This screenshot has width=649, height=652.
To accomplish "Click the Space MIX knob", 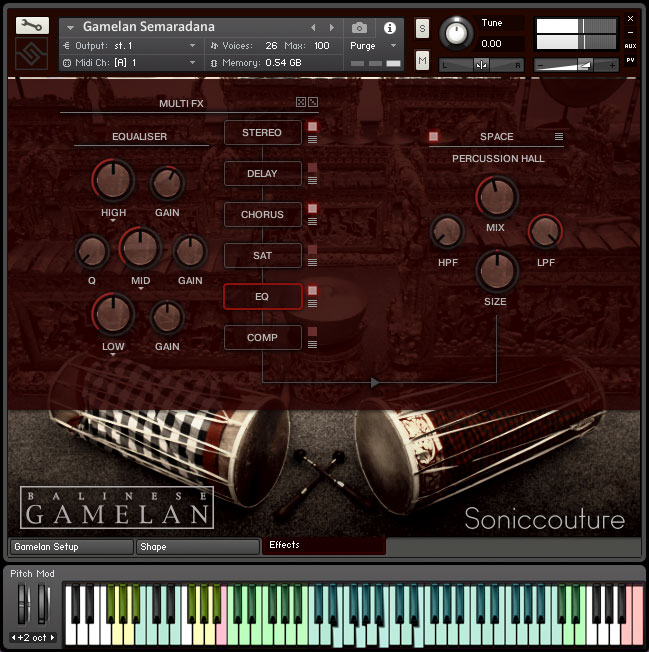I will point(496,197).
